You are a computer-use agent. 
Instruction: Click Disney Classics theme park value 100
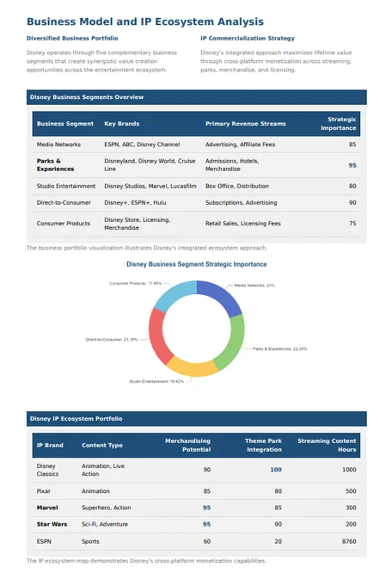point(276,470)
